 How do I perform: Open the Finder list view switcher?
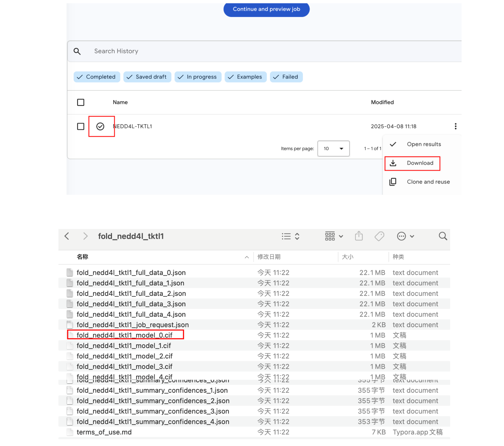(x=291, y=236)
